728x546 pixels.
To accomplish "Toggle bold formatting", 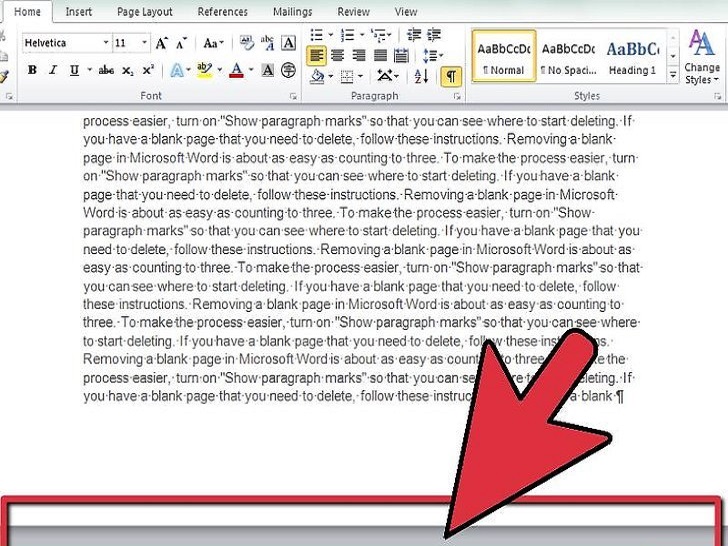I will coord(32,70).
